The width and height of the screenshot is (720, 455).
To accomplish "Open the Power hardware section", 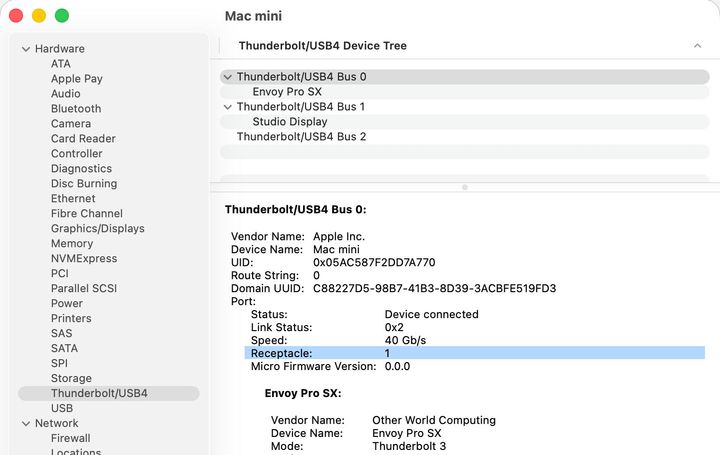I will [x=67, y=303].
